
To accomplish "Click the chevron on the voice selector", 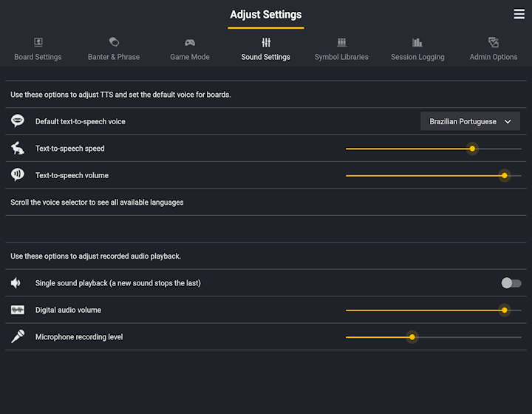I will pyautogui.click(x=508, y=121).
